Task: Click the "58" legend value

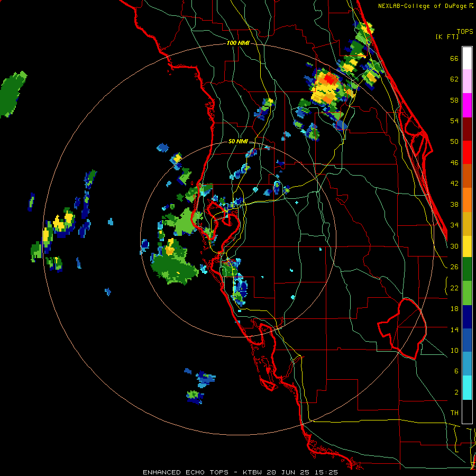Action: click(x=454, y=100)
